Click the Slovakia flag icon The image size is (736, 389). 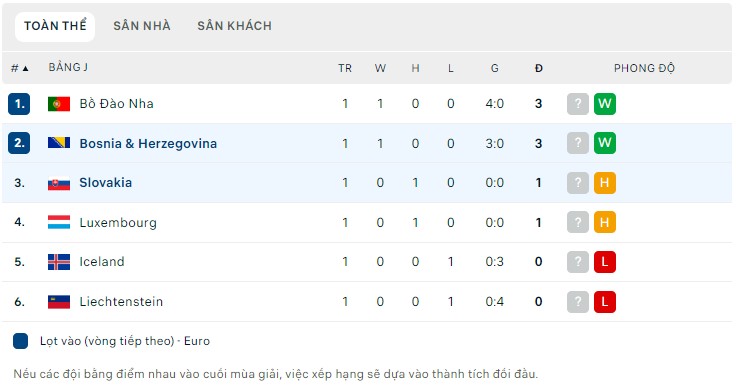pyautogui.click(x=59, y=183)
